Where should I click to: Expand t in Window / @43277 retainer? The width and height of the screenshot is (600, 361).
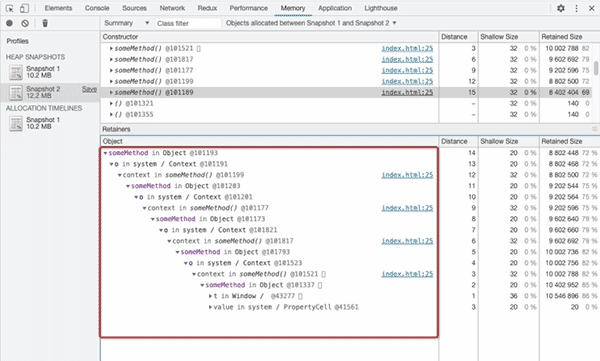pyautogui.click(x=210, y=296)
